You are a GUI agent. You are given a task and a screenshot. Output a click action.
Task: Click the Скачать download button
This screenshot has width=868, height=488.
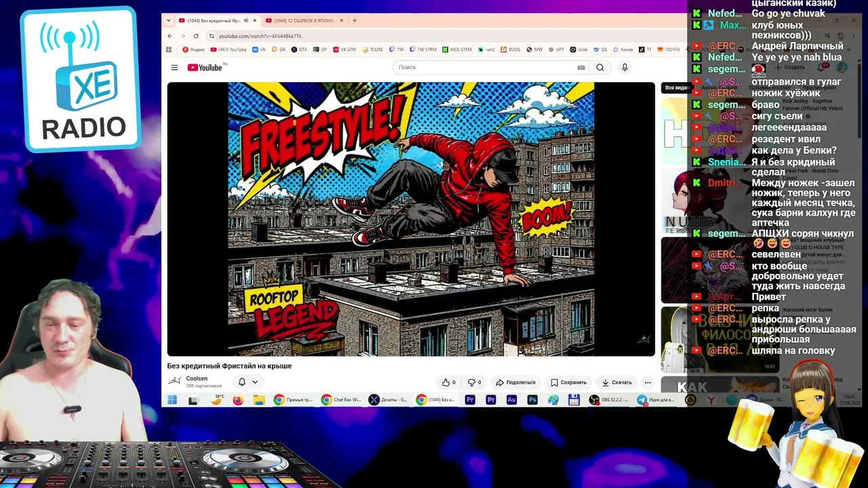(x=616, y=382)
